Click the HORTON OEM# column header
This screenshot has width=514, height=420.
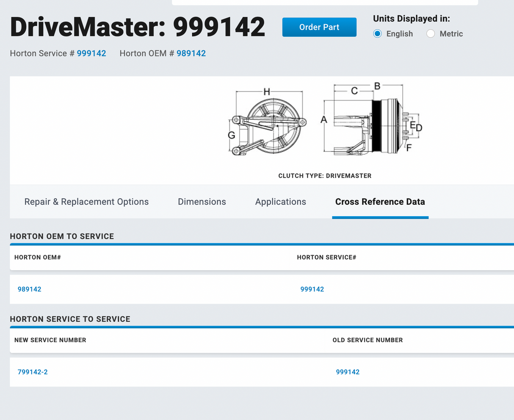(38, 257)
